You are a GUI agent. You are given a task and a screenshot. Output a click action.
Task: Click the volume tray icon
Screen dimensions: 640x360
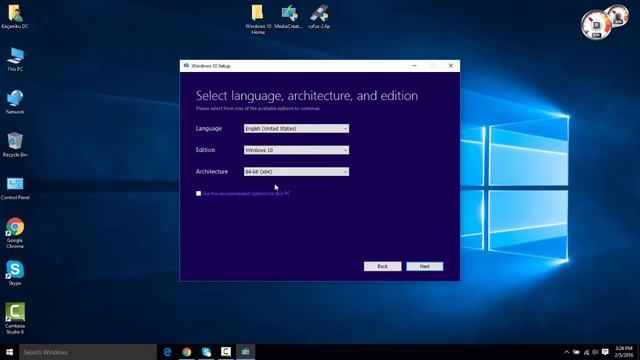pos(595,352)
